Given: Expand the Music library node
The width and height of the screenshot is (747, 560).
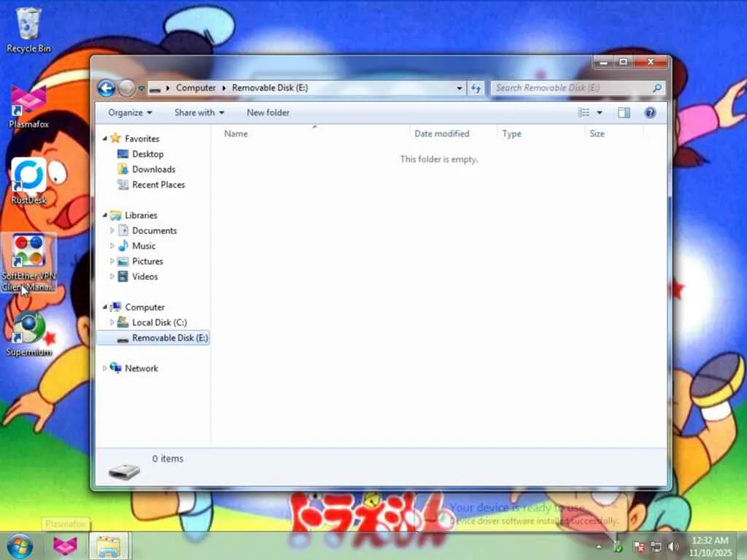Looking at the screenshot, I should [x=112, y=246].
